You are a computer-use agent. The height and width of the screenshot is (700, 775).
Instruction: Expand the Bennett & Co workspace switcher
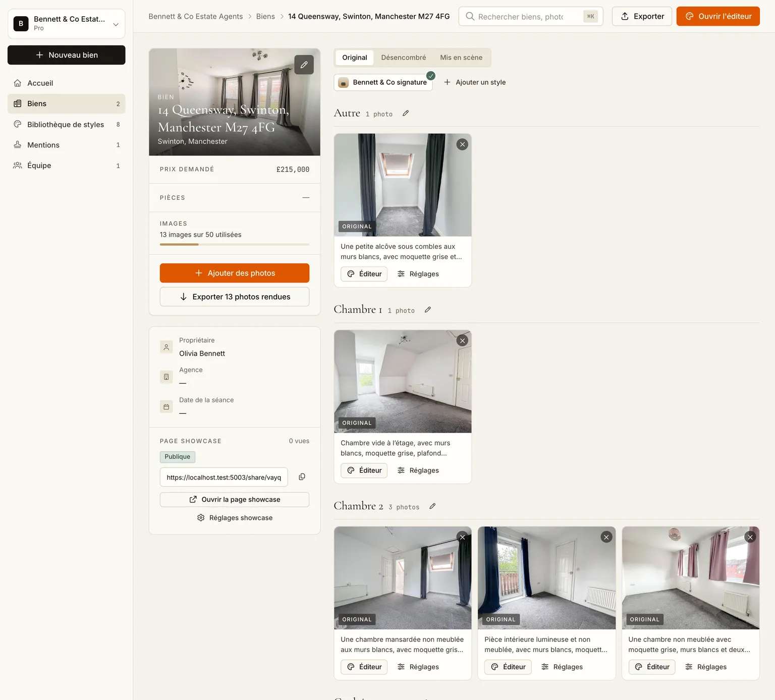tap(67, 23)
